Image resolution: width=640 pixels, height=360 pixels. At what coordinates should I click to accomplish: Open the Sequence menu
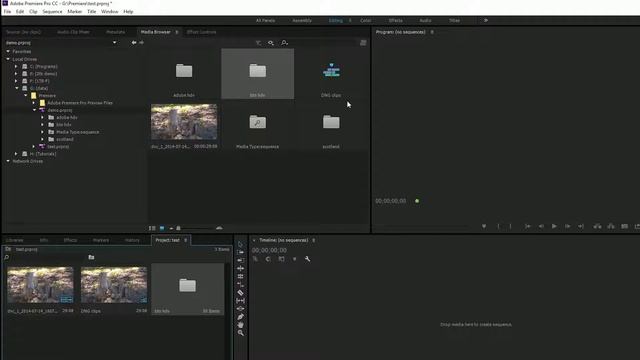coord(52,11)
